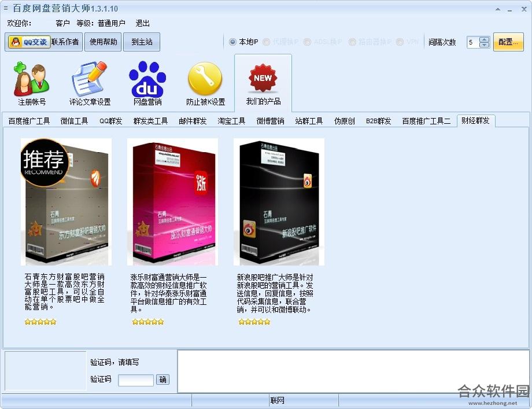Decrease the 间隔次数 value with down arrow
The image size is (532, 409).
pos(485,45)
